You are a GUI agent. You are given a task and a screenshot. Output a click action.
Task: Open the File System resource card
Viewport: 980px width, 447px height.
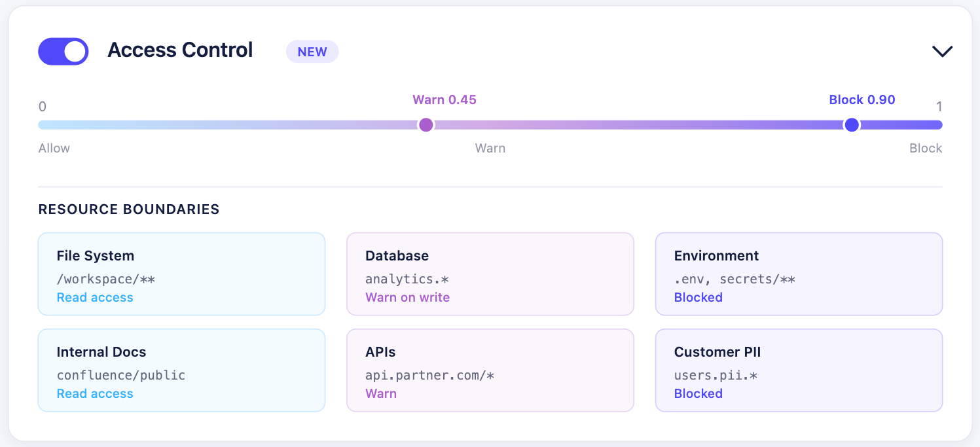(181, 274)
